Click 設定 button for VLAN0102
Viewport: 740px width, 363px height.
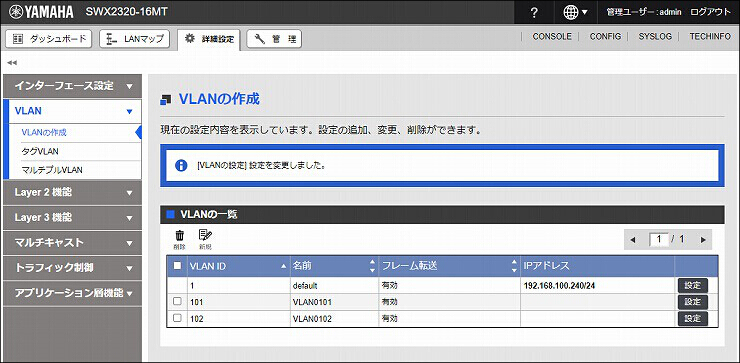pyautogui.click(x=693, y=319)
